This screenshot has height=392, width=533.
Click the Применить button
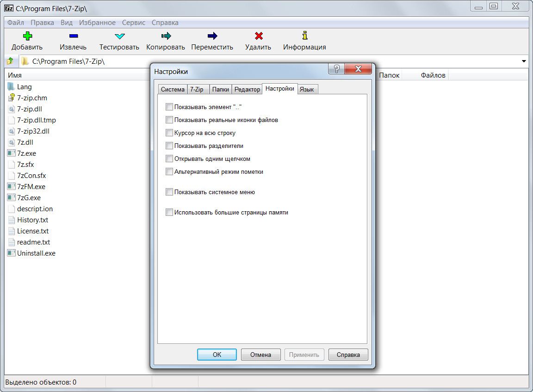[304, 355]
